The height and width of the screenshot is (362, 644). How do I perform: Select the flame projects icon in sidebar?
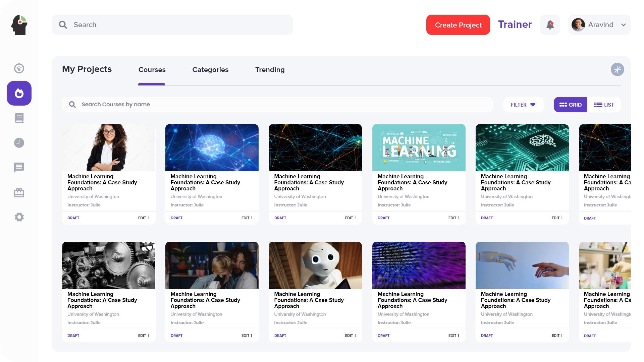[19, 93]
